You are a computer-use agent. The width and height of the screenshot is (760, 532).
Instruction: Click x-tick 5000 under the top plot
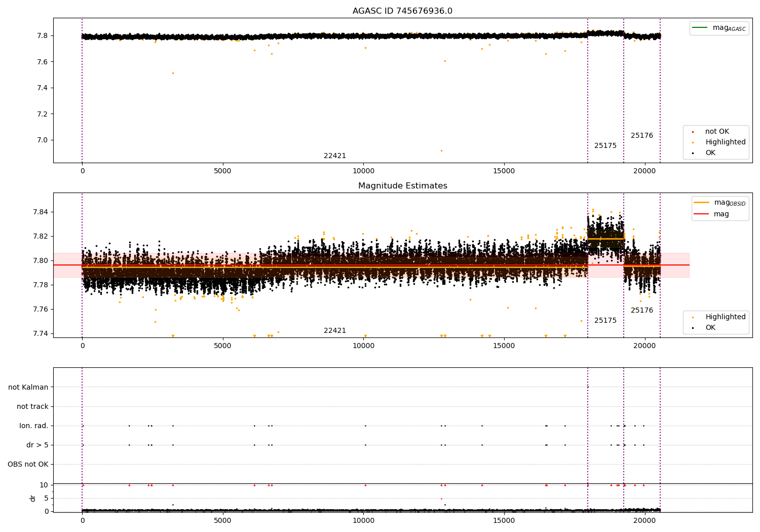point(222,171)
